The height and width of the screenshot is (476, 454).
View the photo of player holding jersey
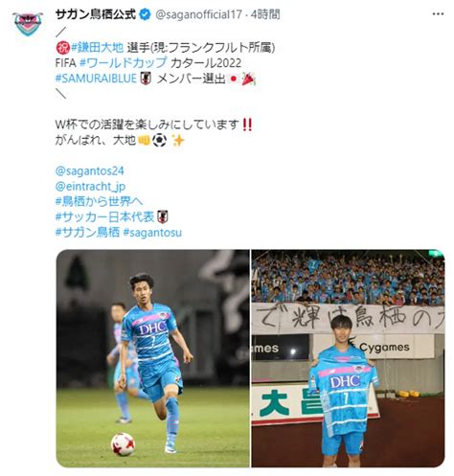click(x=348, y=358)
